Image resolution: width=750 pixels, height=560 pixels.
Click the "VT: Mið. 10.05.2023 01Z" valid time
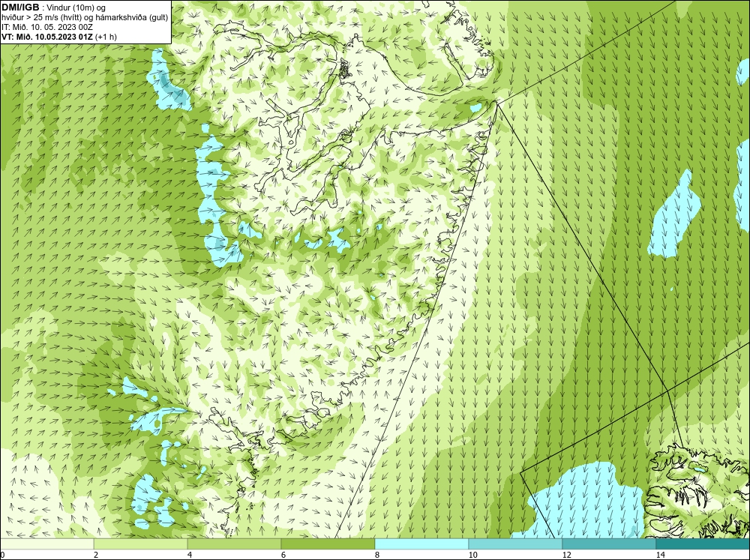(x=47, y=36)
